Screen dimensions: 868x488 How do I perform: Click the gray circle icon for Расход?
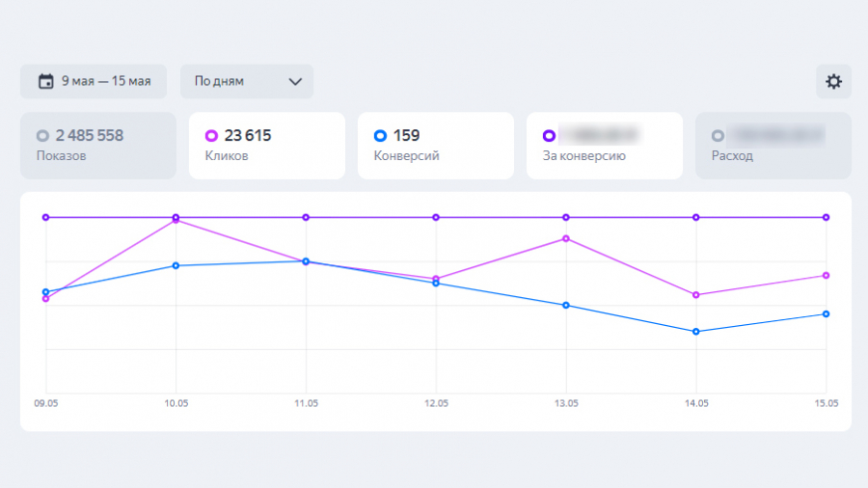tap(718, 136)
